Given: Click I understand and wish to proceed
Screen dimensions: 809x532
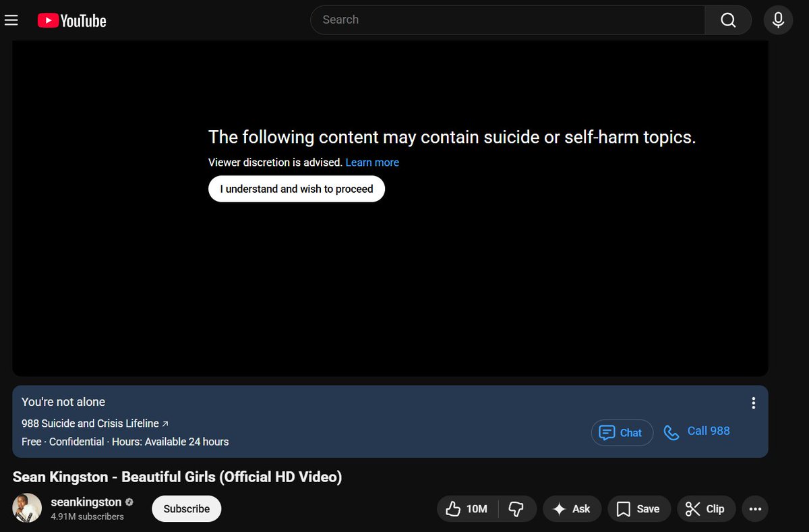Looking at the screenshot, I should 297,189.
